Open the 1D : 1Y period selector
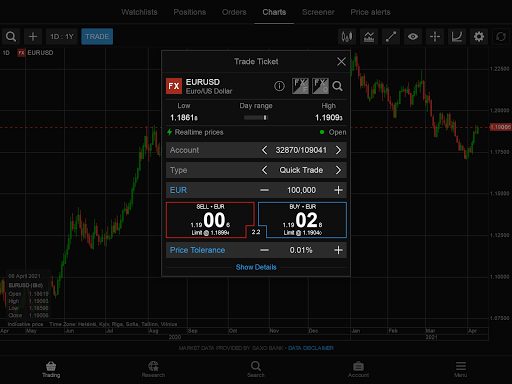The height and width of the screenshot is (384, 512). point(62,36)
